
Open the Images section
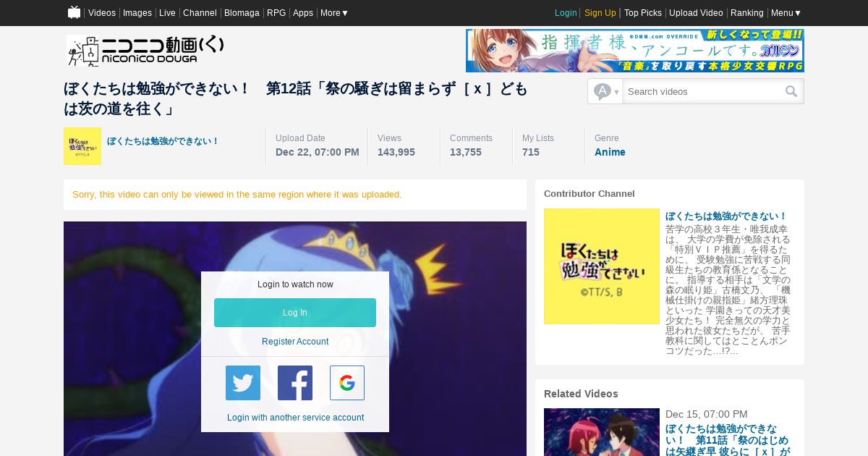[137, 13]
